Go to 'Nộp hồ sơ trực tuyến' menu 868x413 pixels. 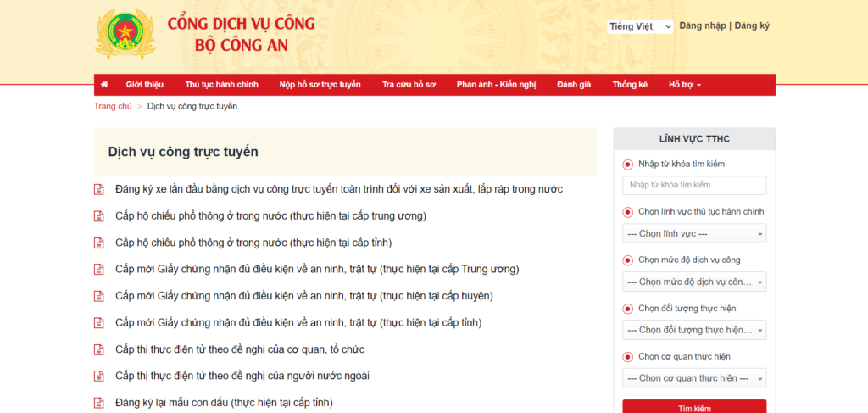click(x=320, y=85)
